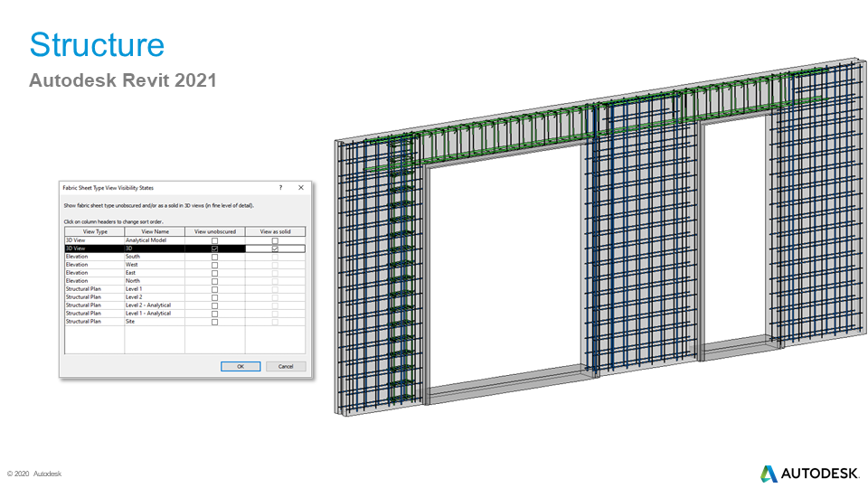This screenshot has height=488, width=868.
Task: Tick View unobscured for South elevation
Action: pos(214,257)
